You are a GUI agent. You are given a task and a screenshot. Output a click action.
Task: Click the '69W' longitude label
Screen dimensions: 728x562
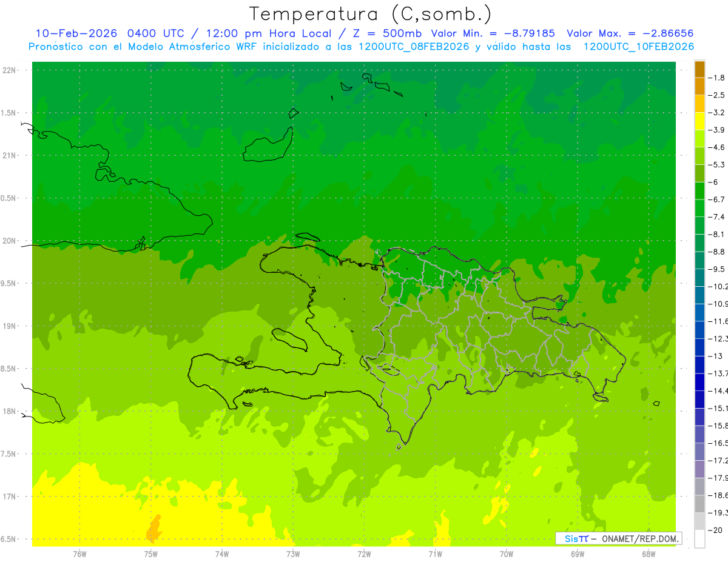tap(578, 554)
